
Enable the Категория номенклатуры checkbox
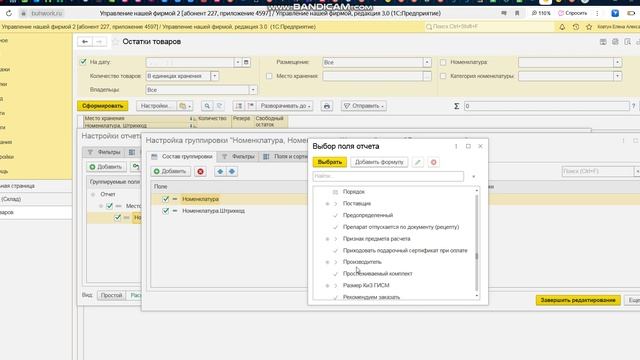[x=443, y=76]
